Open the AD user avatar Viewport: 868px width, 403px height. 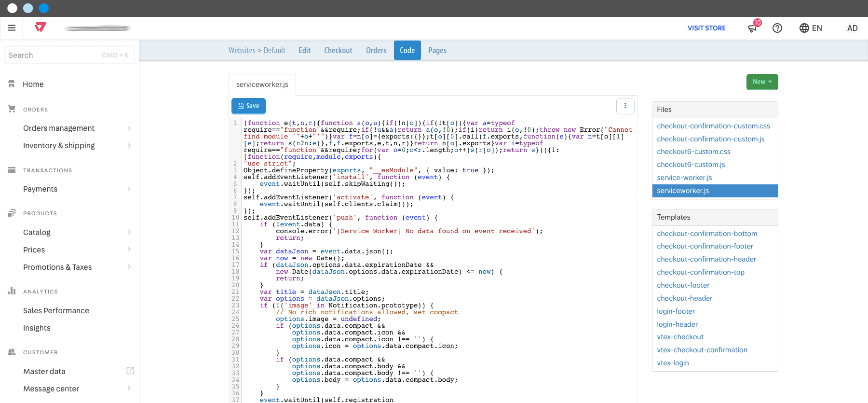point(853,28)
